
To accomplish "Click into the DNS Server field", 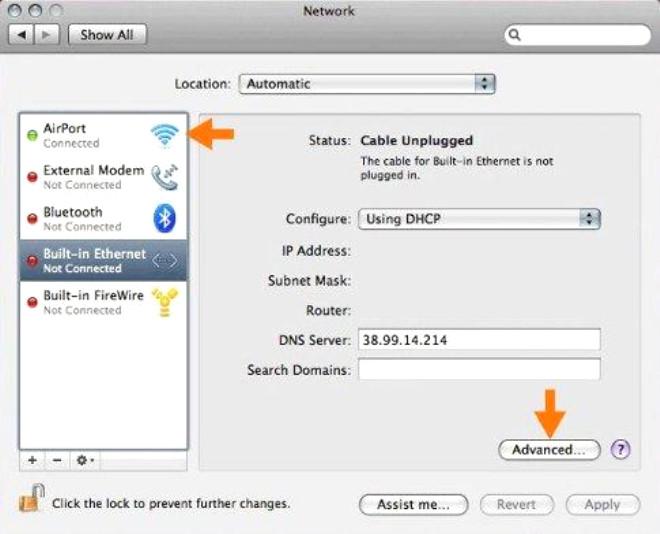I will pyautogui.click(x=479, y=340).
